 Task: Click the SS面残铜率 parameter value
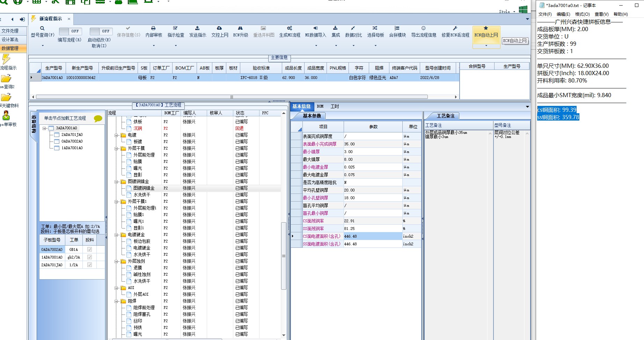pos(373,229)
